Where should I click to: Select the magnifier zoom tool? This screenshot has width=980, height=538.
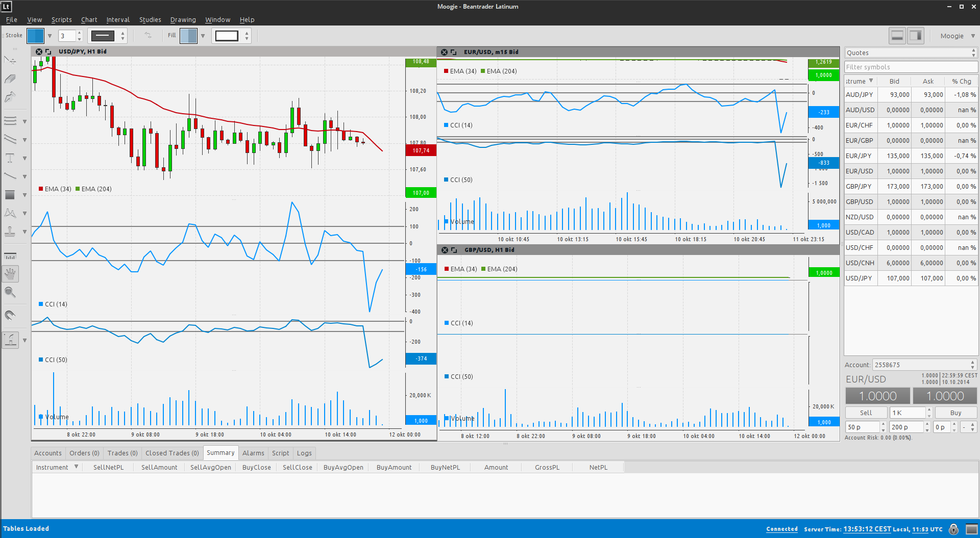tap(10, 293)
